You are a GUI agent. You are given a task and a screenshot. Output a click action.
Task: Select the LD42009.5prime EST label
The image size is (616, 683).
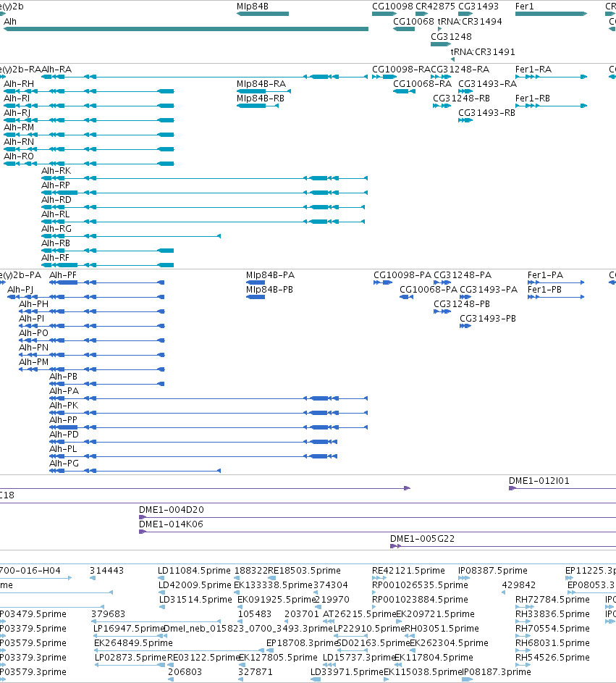pos(195,584)
